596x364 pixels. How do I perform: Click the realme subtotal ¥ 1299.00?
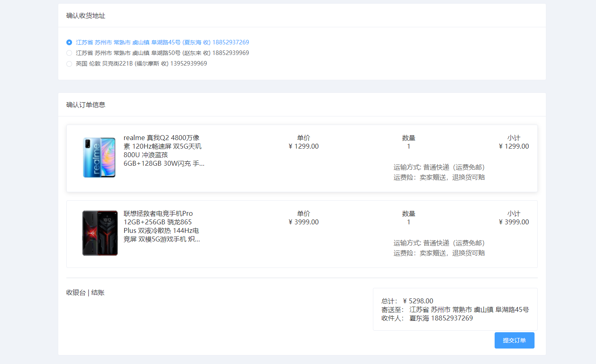pos(514,147)
